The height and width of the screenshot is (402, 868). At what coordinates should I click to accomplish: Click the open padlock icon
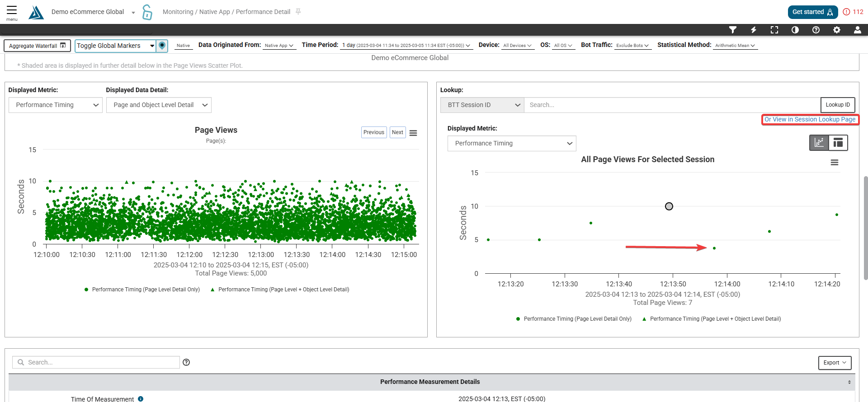pos(147,12)
